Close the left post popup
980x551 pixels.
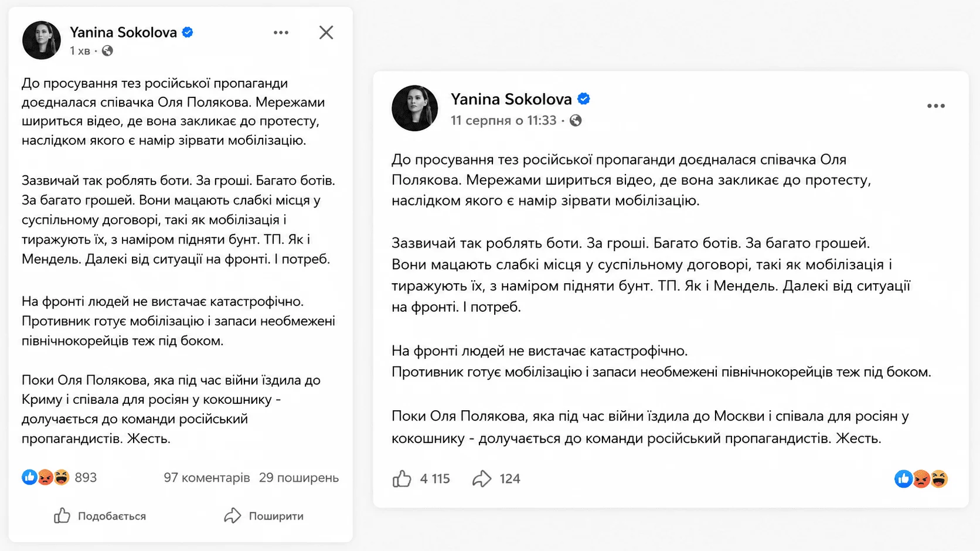click(x=326, y=32)
